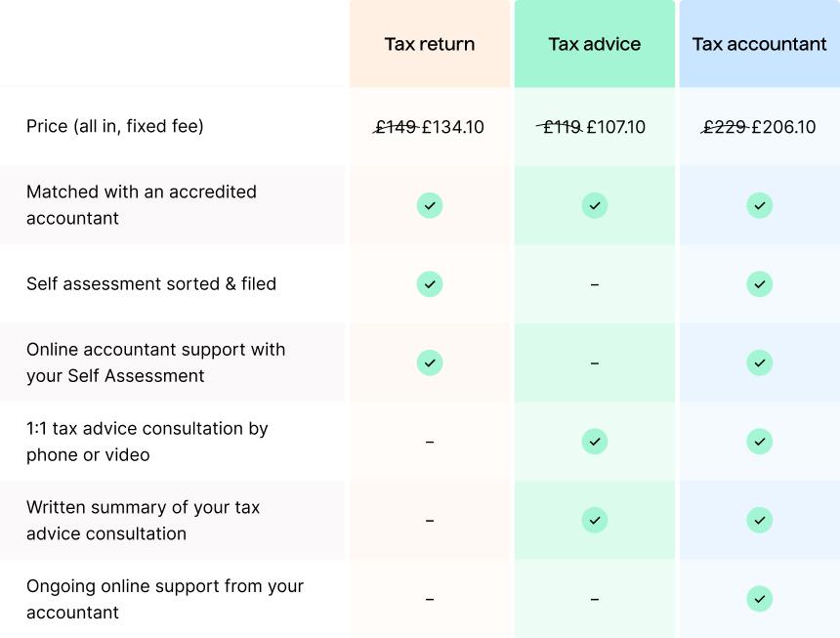Click Tax return online support checkmark
This screenshot has width=840, height=638.
click(430, 362)
